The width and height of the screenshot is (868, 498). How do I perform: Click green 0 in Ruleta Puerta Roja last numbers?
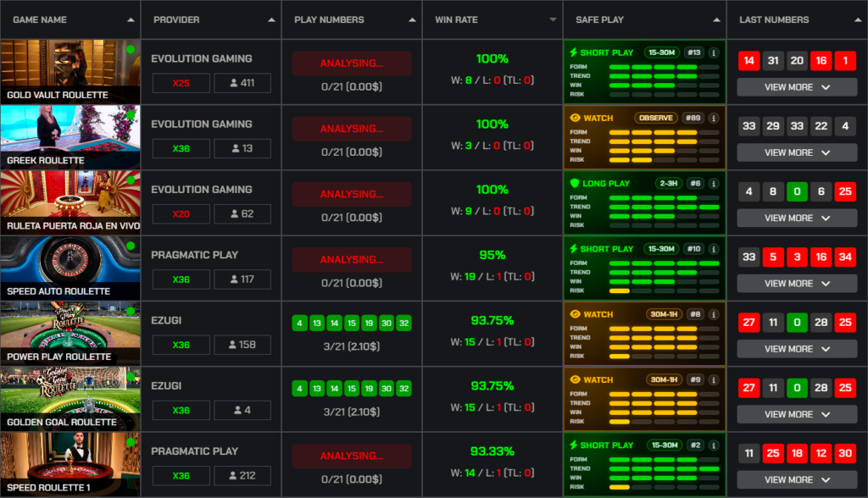[x=797, y=191]
